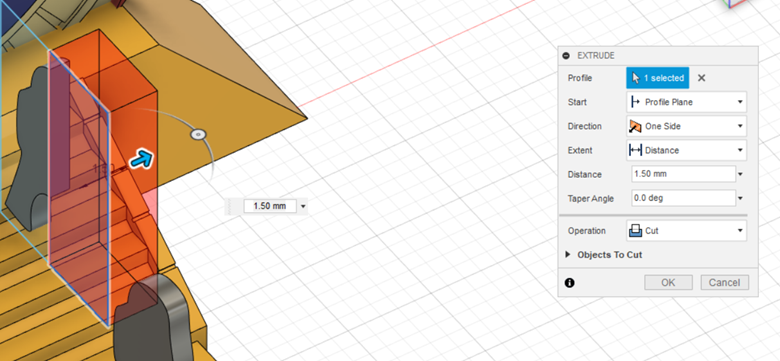Click the floating 1.50 mm distance input

[270, 206]
